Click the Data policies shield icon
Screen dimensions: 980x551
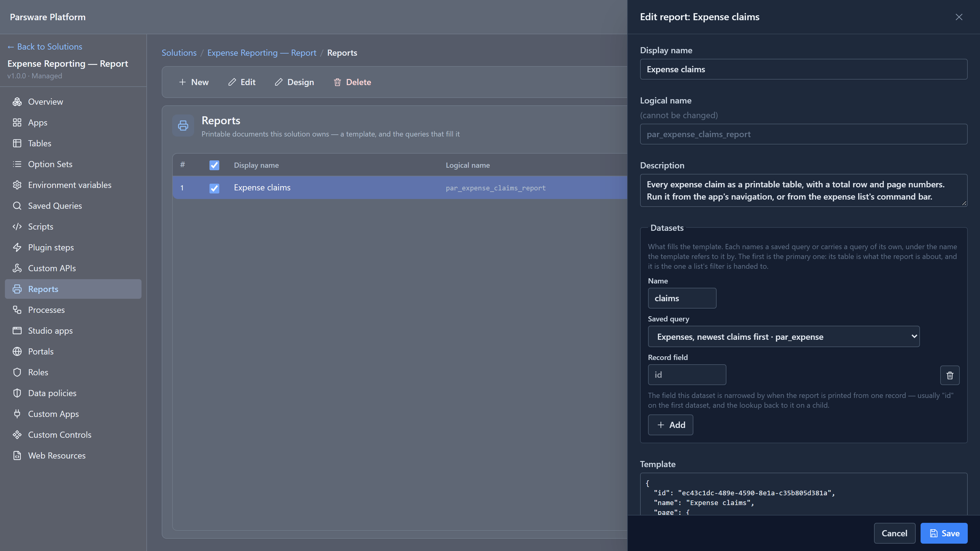(17, 393)
